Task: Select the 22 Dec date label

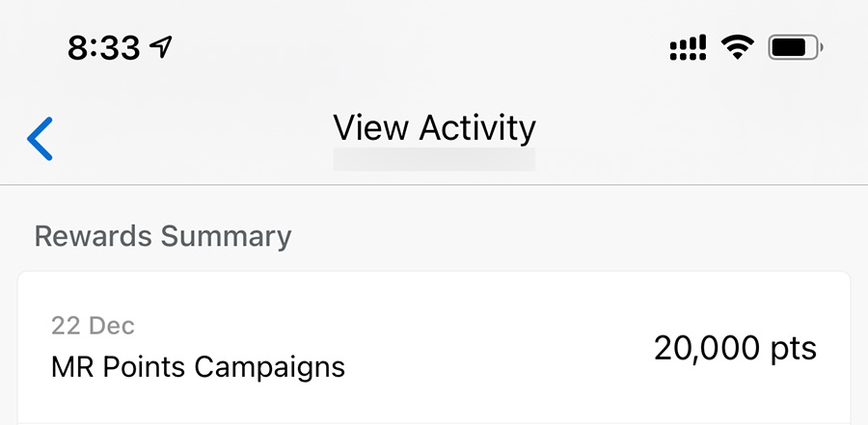Action: pyautogui.click(x=93, y=326)
